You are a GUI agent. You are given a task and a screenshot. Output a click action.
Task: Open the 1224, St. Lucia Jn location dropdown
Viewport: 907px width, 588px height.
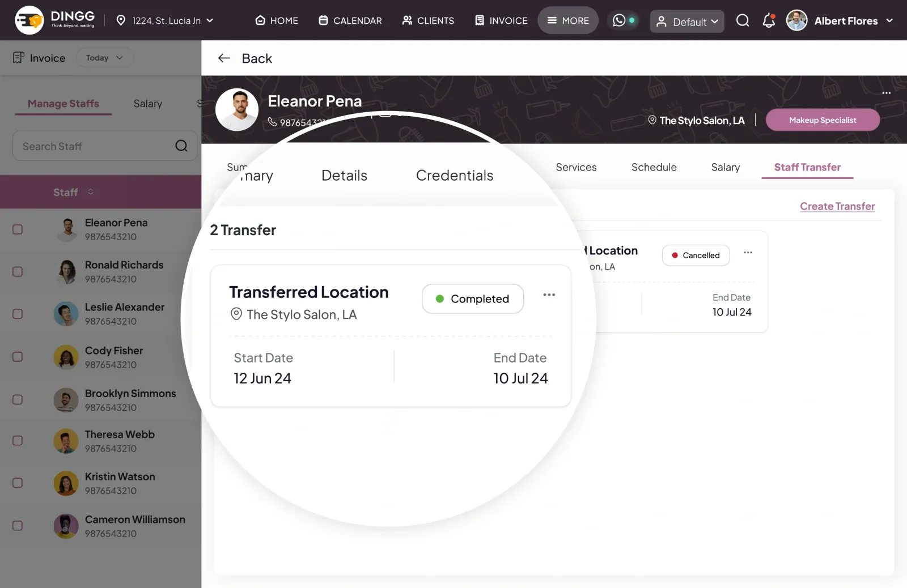[165, 20]
